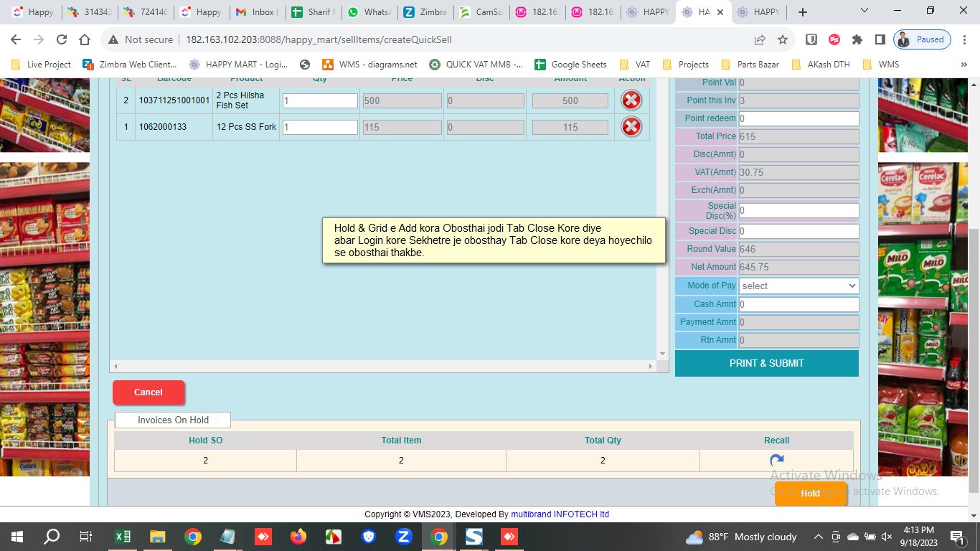This screenshot has height=551, width=980.
Task: Launch Firefox from the taskbar
Action: [x=298, y=537]
